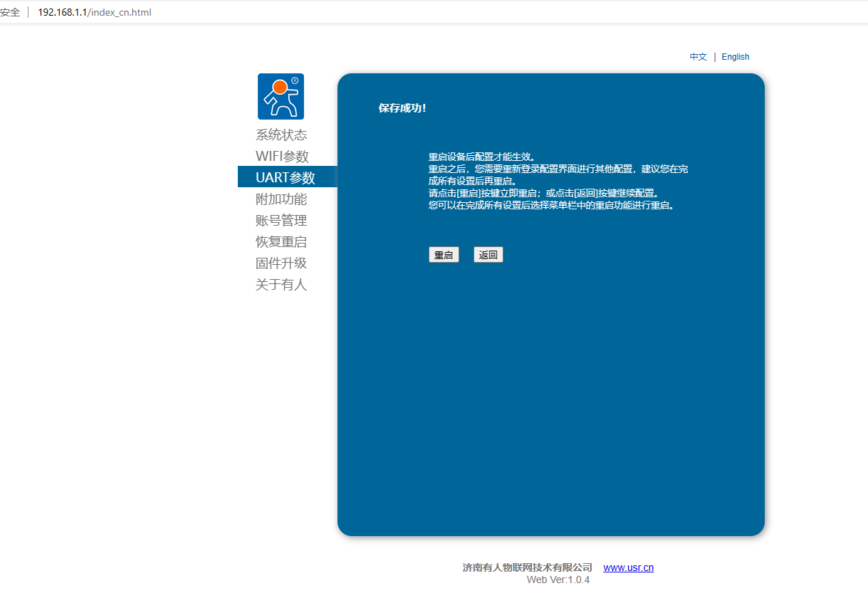Click the USR company logo icon

(x=281, y=96)
